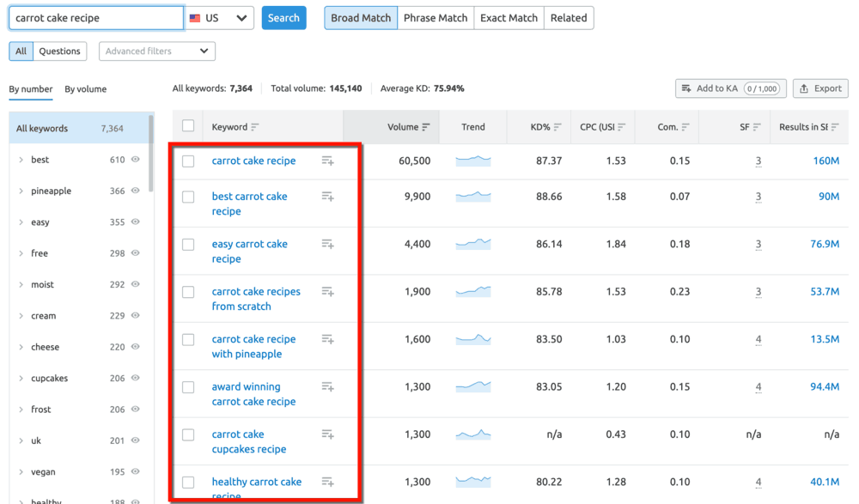Viewport: 859px width, 504px height.
Task: Switch to the Phrase Match tab
Action: tap(435, 17)
